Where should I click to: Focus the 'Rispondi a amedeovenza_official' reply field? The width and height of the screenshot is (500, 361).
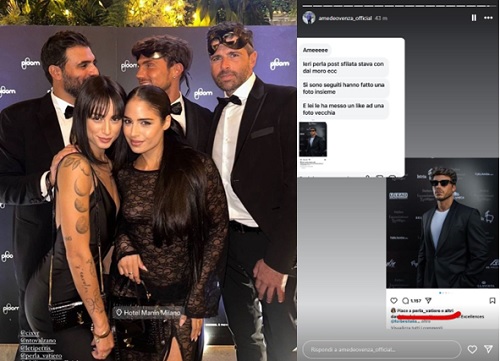(x=382, y=349)
